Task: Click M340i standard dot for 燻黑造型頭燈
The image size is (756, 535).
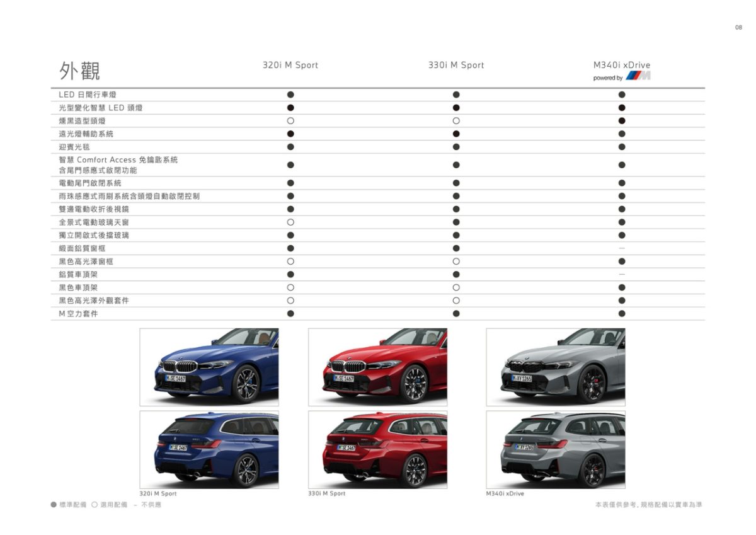Action: click(622, 120)
